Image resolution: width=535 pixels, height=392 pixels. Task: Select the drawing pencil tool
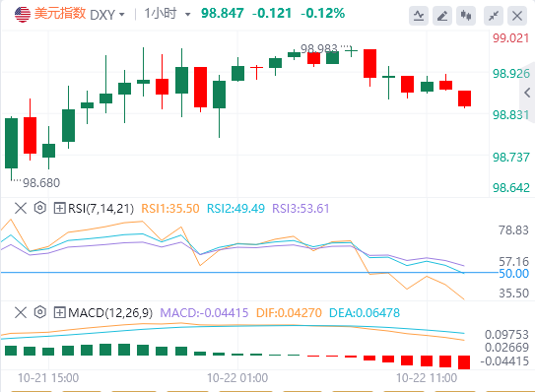click(442, 16)
